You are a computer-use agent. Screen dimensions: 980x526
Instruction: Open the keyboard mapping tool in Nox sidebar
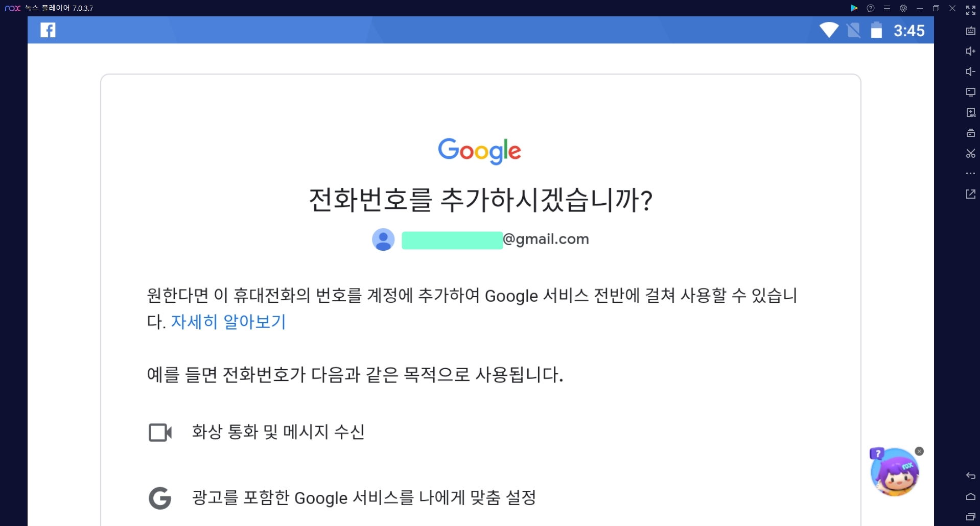(x=970, y=31)
